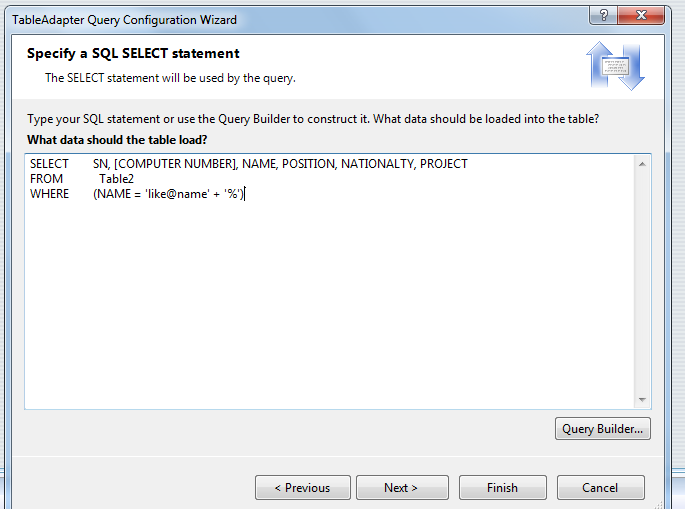Click the SQL box vertical scrollbar track

[642, 282]
